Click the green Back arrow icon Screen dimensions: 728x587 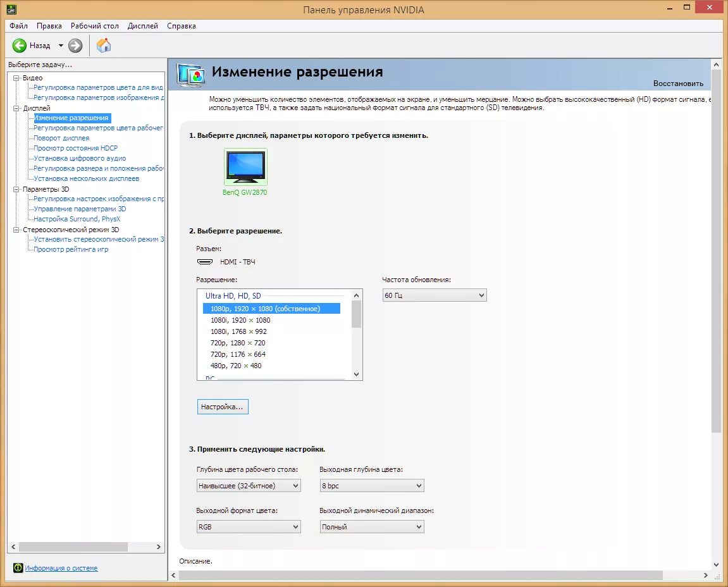20,46
